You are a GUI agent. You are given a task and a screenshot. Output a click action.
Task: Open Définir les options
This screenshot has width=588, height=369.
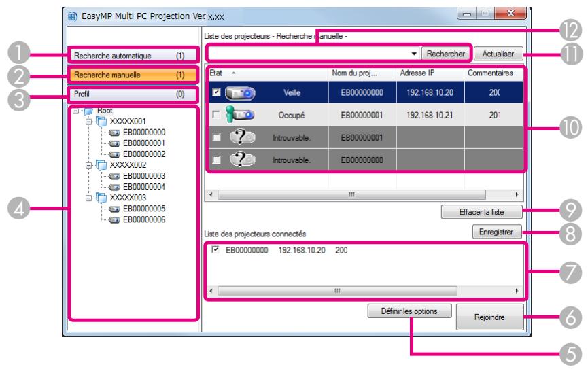(409, 311)
